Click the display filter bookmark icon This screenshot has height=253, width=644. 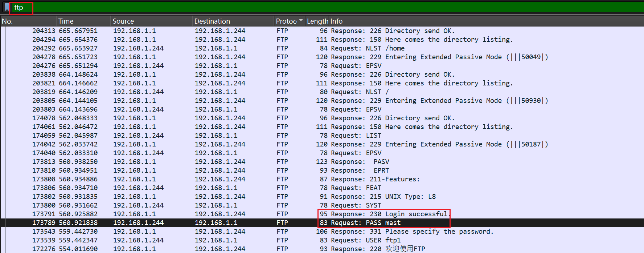pyautogui.click(x=7, y=8)
